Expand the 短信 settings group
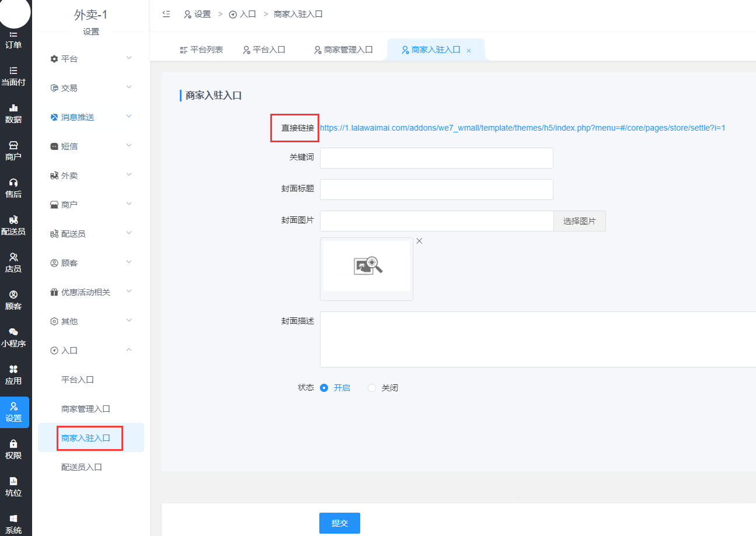The height and width of the screenshot is (536, 756). pos(91,146)
